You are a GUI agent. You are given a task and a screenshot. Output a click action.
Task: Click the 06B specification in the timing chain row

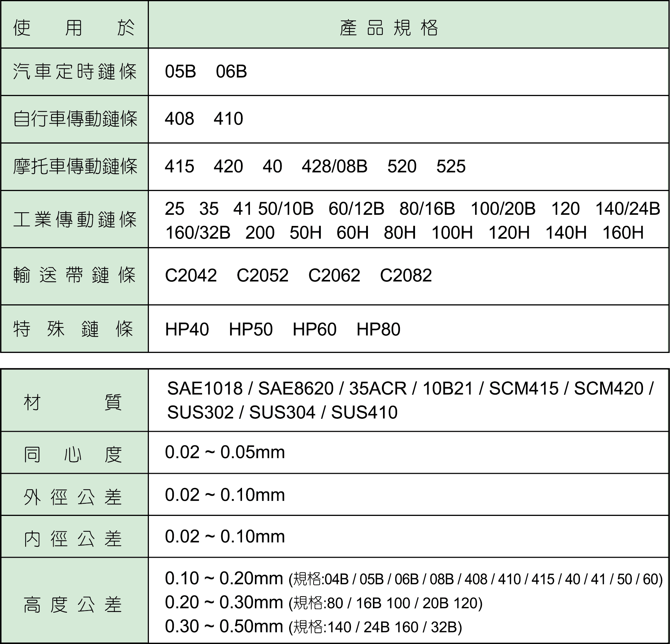tap(231, 71)
